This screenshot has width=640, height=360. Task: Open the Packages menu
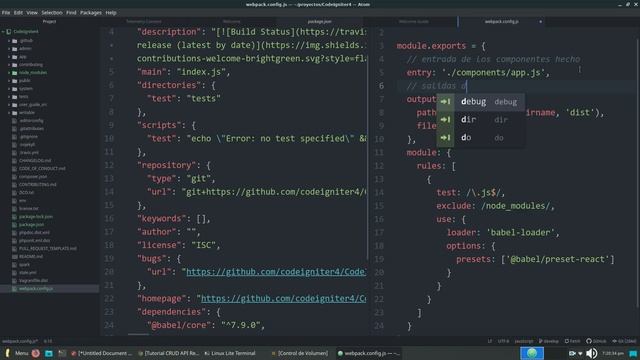pos(91,13)
